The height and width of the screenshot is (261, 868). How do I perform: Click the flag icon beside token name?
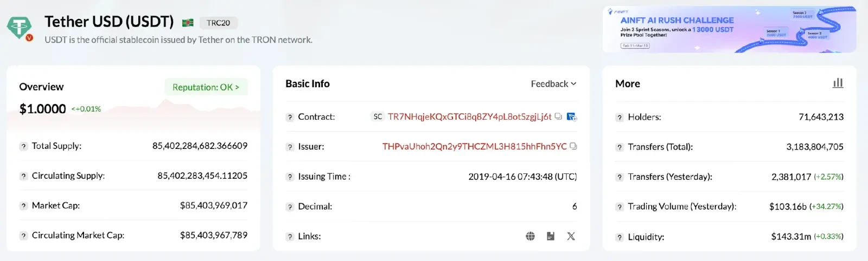tap(188, 23)
